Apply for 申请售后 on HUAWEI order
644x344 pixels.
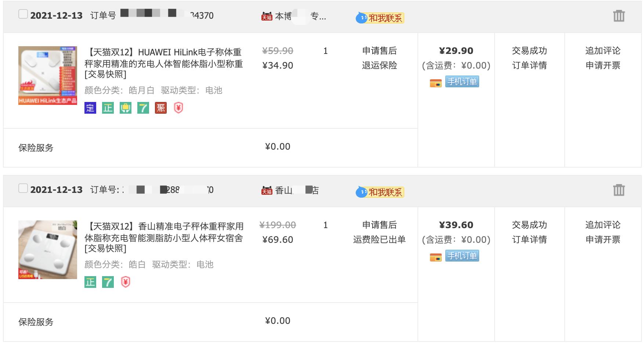[x=379, y=51]
